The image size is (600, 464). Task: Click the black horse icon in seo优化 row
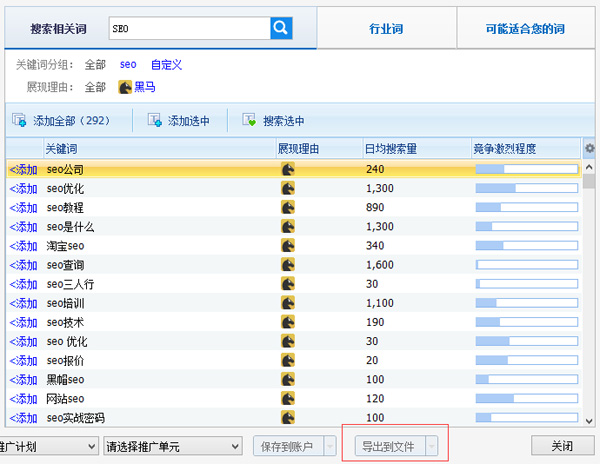tap(288, 188)
